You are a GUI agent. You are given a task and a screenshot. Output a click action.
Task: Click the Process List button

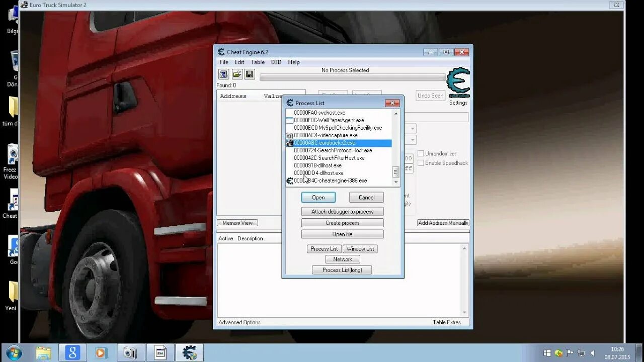coord(324,249)
